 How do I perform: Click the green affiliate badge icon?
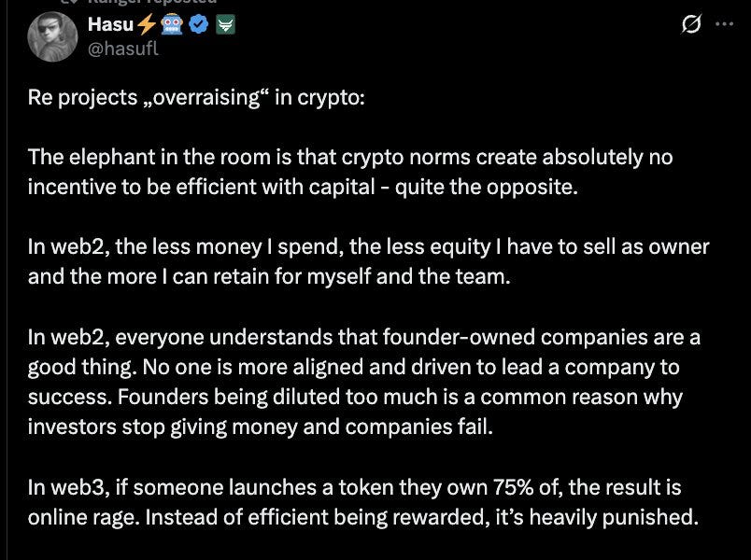pyautogui.click(x=224, y=25)
